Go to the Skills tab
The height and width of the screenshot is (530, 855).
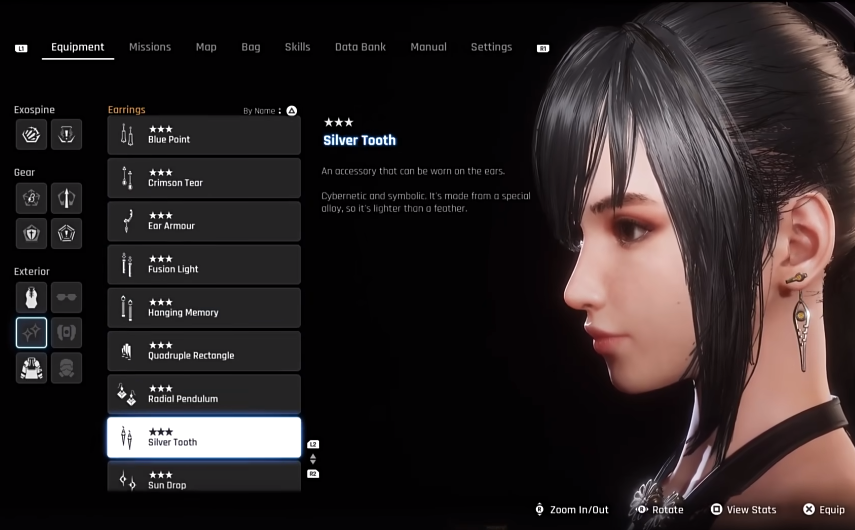pos(297,47)
